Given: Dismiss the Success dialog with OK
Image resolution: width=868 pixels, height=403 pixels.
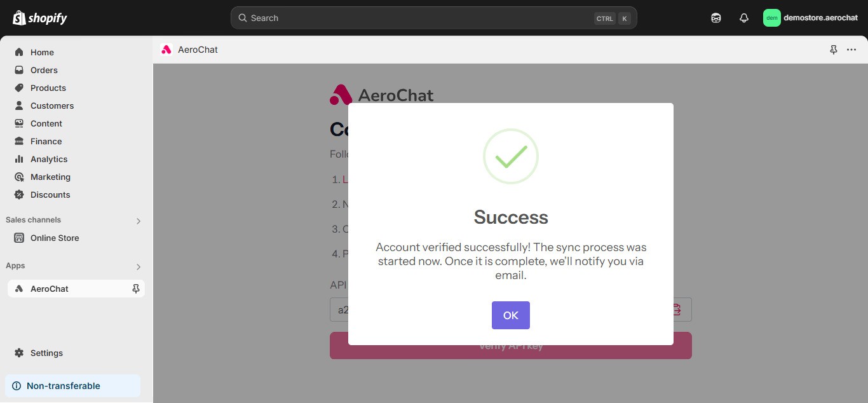Looking at the screenshot, I should tap(510, 315).
